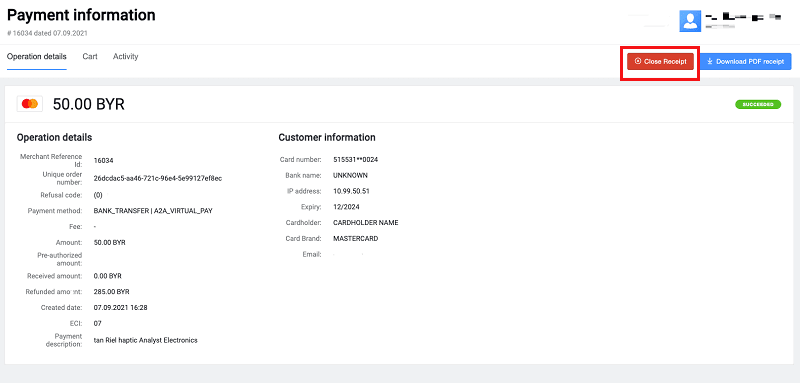Switch to the Activity tab

(x=126, y=56)
